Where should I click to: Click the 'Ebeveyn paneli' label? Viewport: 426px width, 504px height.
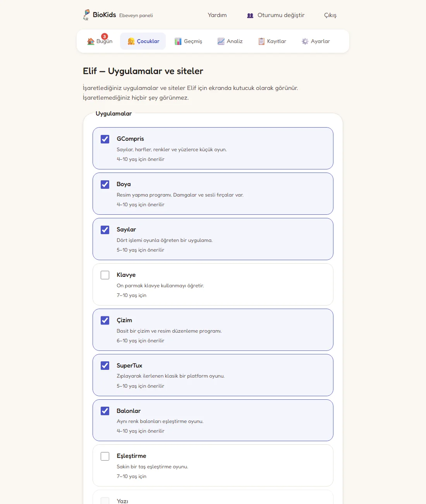(136, 16)
